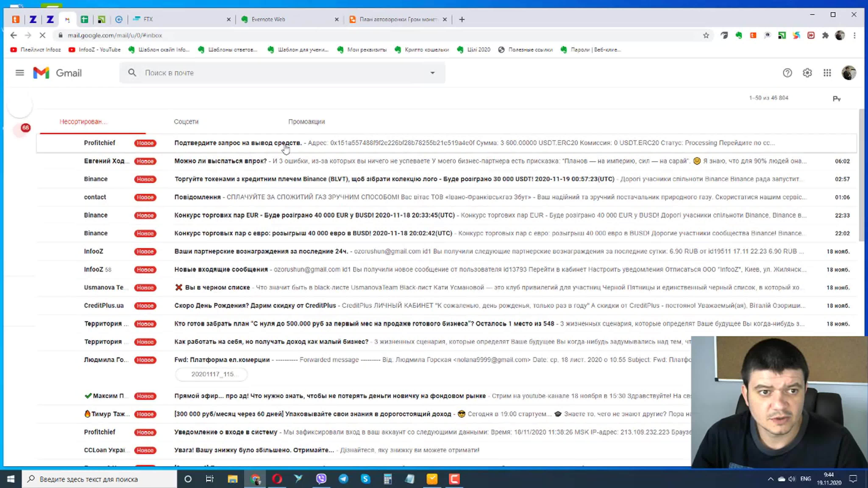Open Task View in taskbar
Screen dimensions: 868x488
click(x=210, y=478)
